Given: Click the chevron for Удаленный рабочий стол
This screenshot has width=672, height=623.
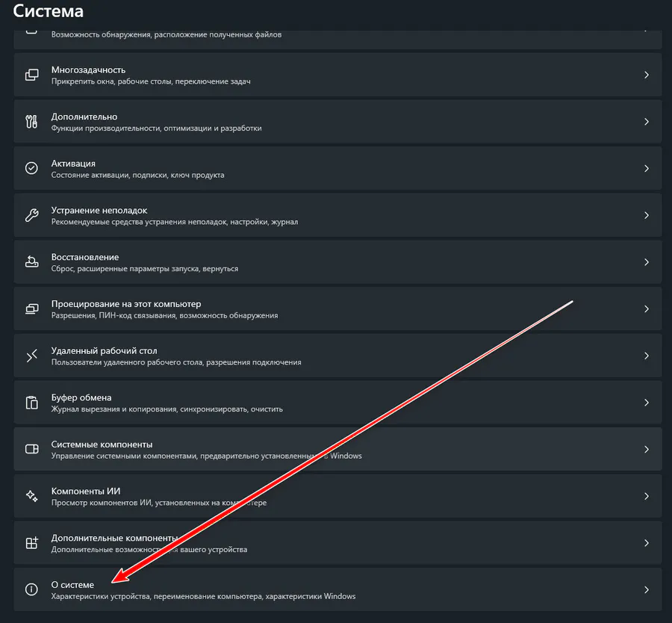Looking at the screenshot, I should pyautogui.click(x=647, y=356).
